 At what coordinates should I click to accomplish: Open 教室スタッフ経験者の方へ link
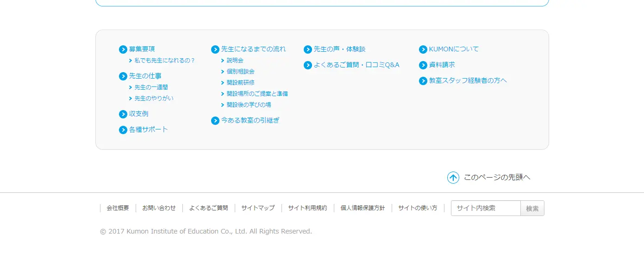(x=468, y=80)
